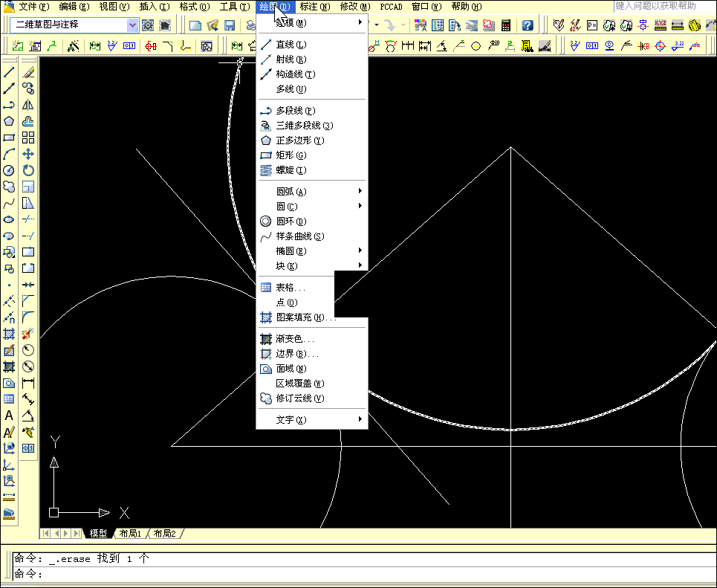Open the workspace dropdown 二维草图与注释
Image resolution: width=717 pixels, height=588 pixels.
click(x=74, y=25)
